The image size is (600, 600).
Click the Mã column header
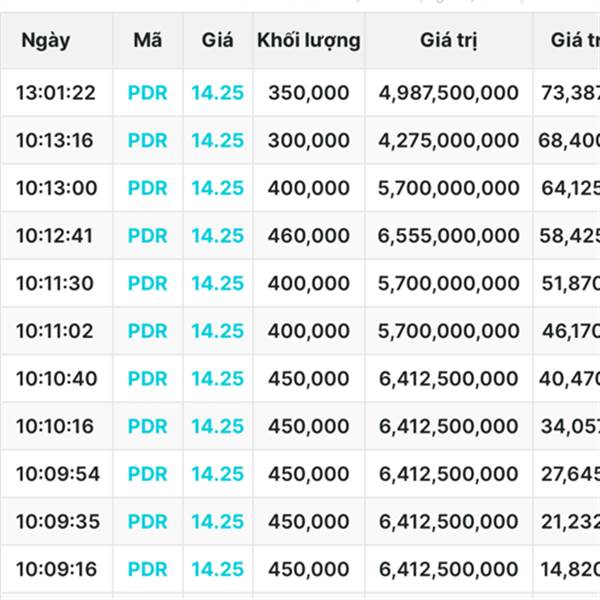(147, 41)
